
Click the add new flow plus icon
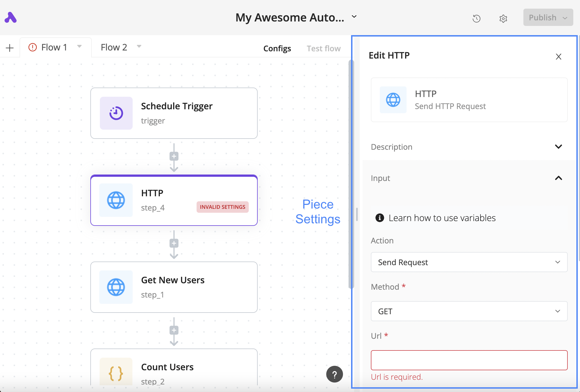click(10, 48)
